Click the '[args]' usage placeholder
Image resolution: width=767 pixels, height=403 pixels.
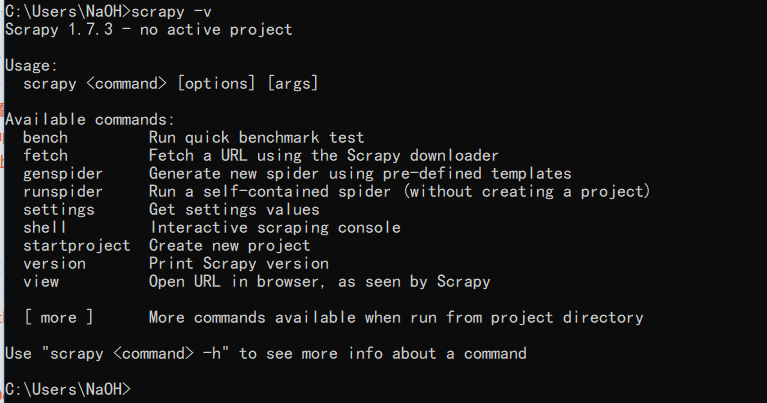[x=293, y=84]
